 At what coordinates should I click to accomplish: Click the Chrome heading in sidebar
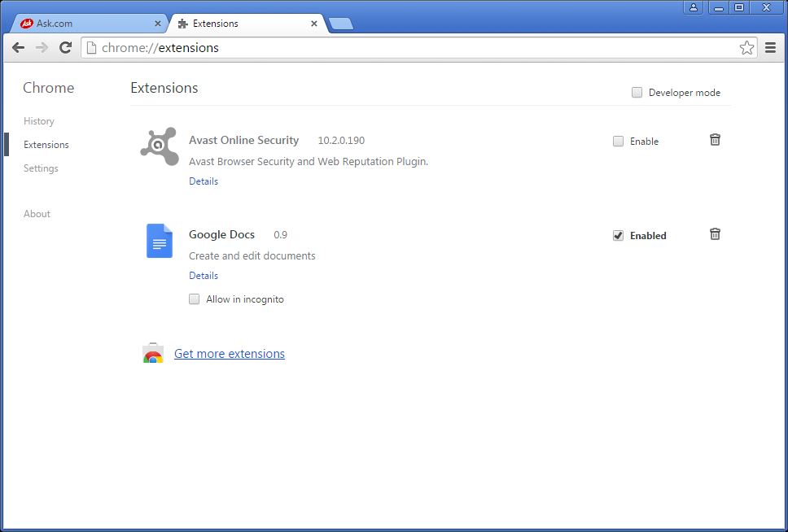48,88
